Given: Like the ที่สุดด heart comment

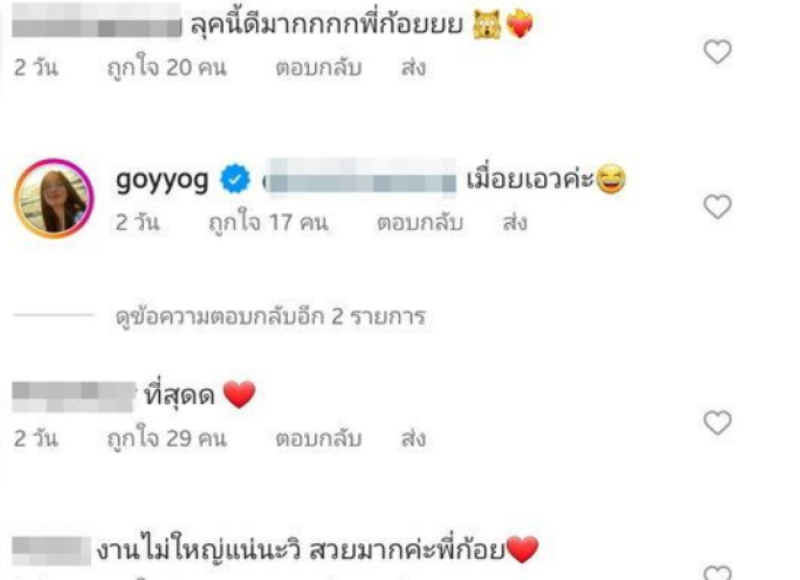Looking at the screenshot, I should click(718, 423).
